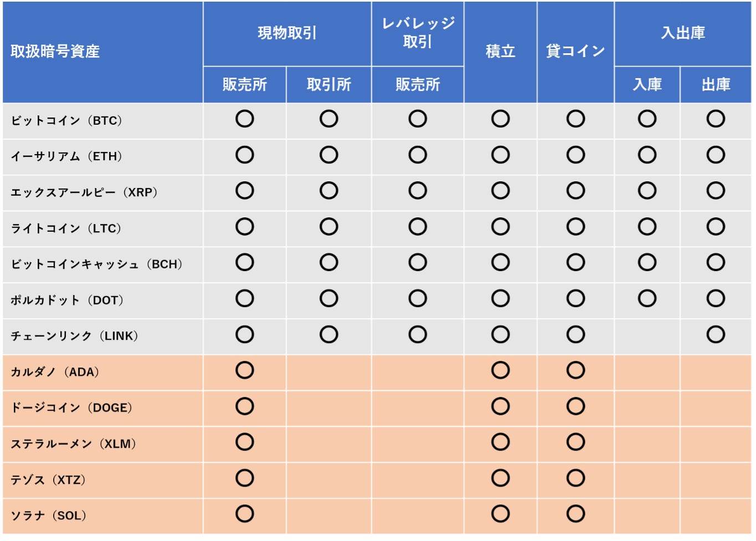Click Bitcoin (BTC) spot 販売所 circle mark
756x541 pixels.
click(244, 119)
